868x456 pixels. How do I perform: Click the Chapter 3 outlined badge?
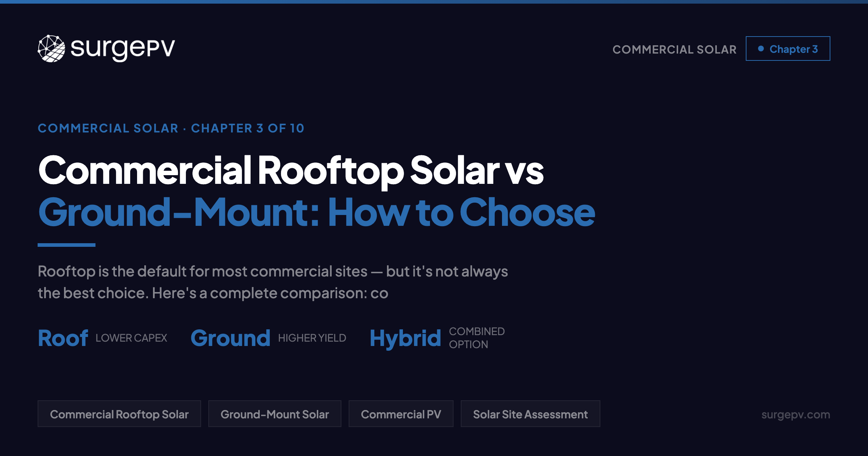click(x=788, y=48)
